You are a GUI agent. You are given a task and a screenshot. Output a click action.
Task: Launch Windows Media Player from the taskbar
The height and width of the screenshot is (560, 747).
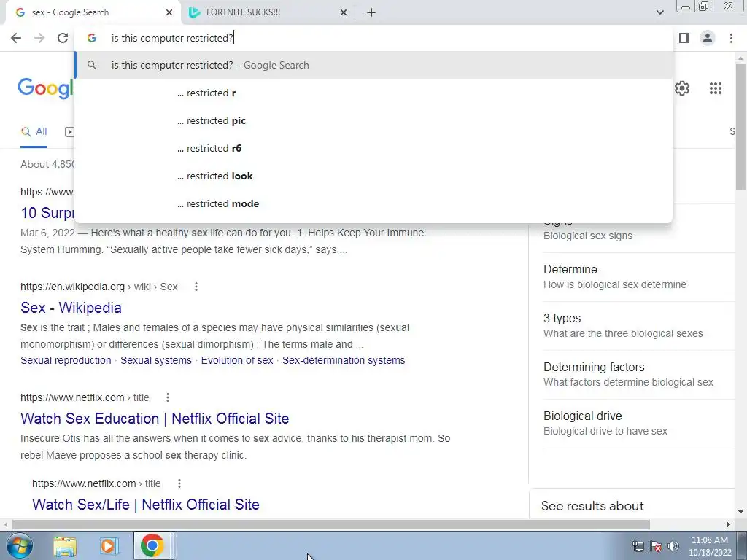(108, 545)
